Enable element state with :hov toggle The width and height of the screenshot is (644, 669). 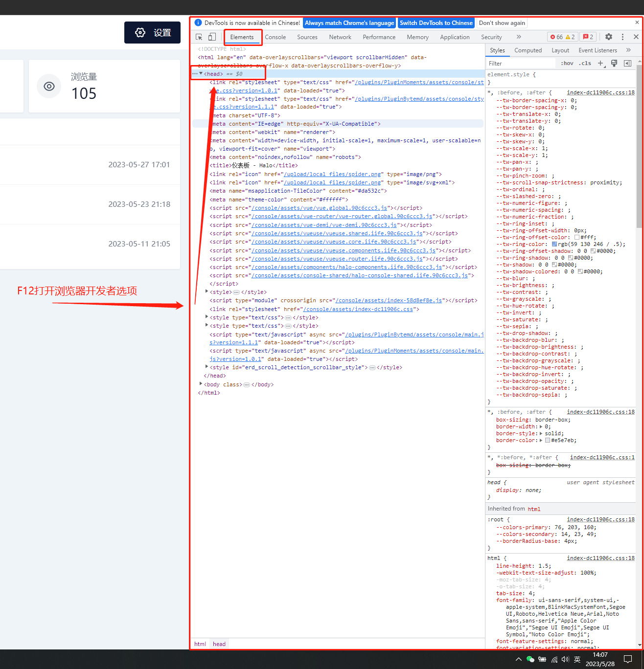(568, 63)
